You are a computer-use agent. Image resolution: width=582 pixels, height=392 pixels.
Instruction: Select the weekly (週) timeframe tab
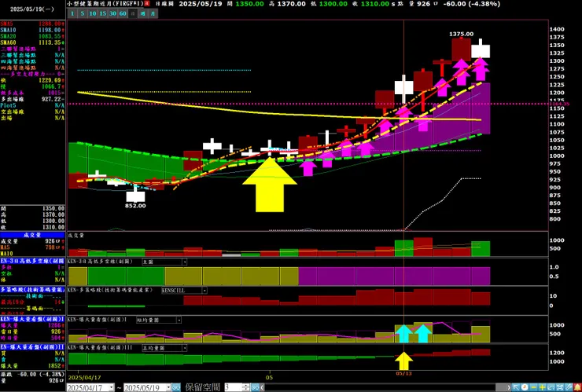pyautogui.click(x=143, y=13)
